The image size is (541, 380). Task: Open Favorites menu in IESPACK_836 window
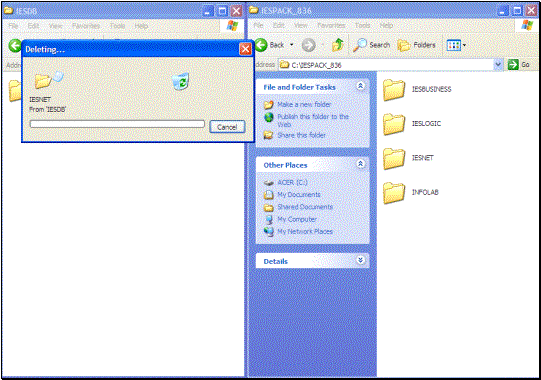pos(331,25)
